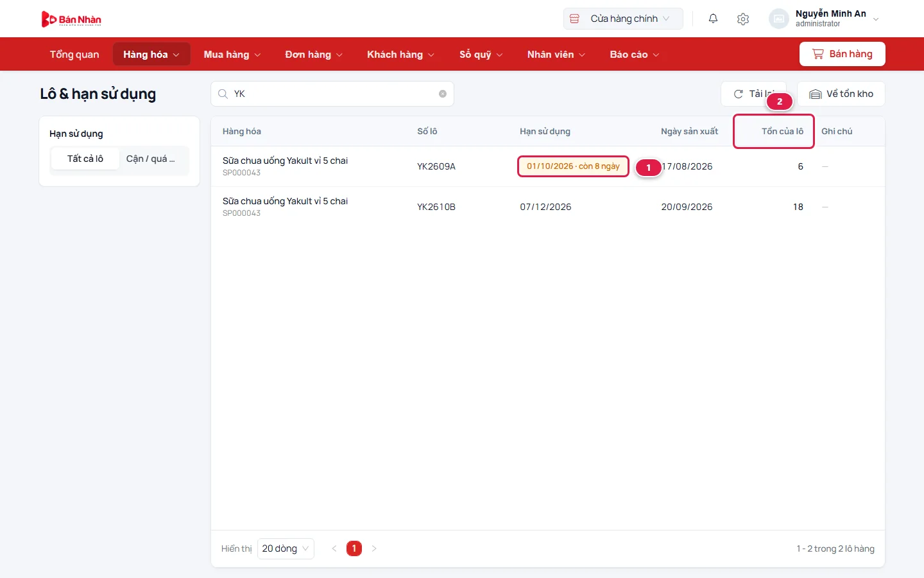Open the Khách hàng menu

pyautogui.click(x=400, y=55)
